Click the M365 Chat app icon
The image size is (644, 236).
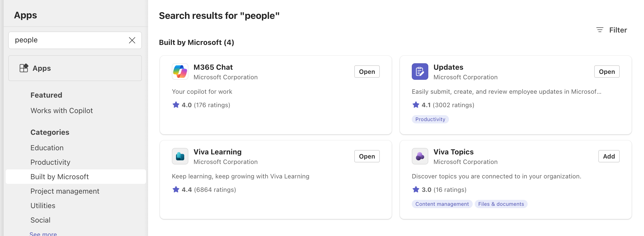[x=180, y=72]
